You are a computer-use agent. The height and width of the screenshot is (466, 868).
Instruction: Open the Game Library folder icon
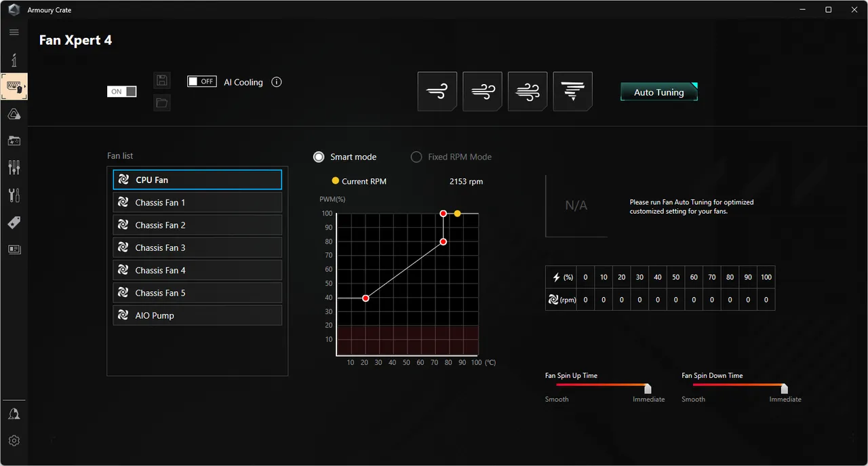[x=14, y=141]
